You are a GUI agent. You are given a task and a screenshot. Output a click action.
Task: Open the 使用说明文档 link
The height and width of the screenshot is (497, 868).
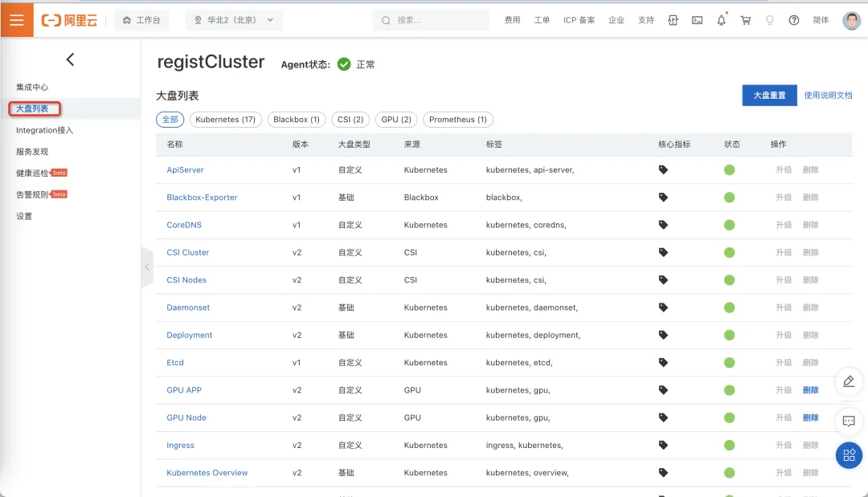pyautogui.click(x=828, y=95)
